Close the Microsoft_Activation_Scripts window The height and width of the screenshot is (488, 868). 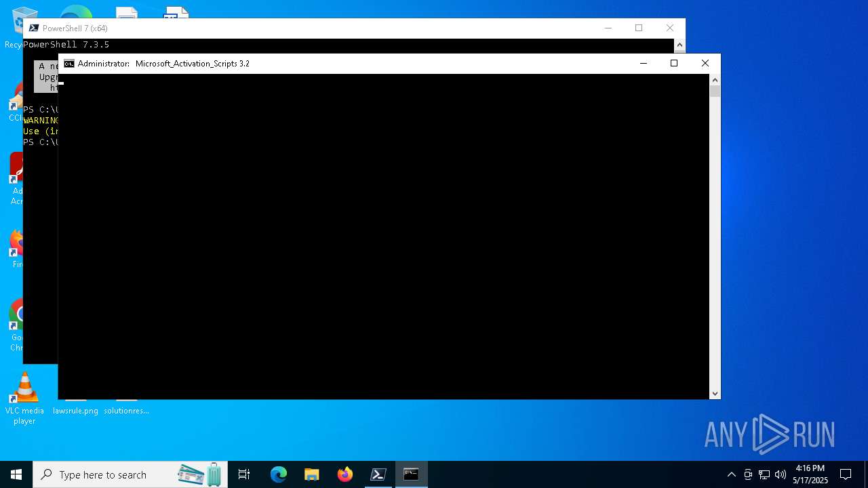705,64
